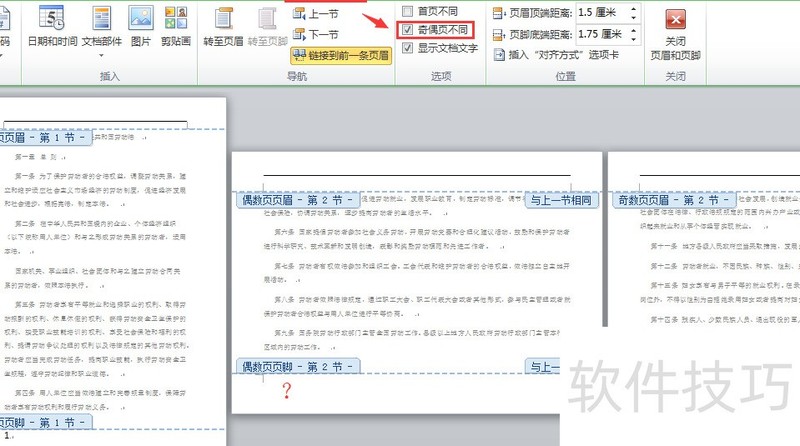Edit footer bottom distance field 1.75 厘米

pyautogui.click(x=602, y=35)
